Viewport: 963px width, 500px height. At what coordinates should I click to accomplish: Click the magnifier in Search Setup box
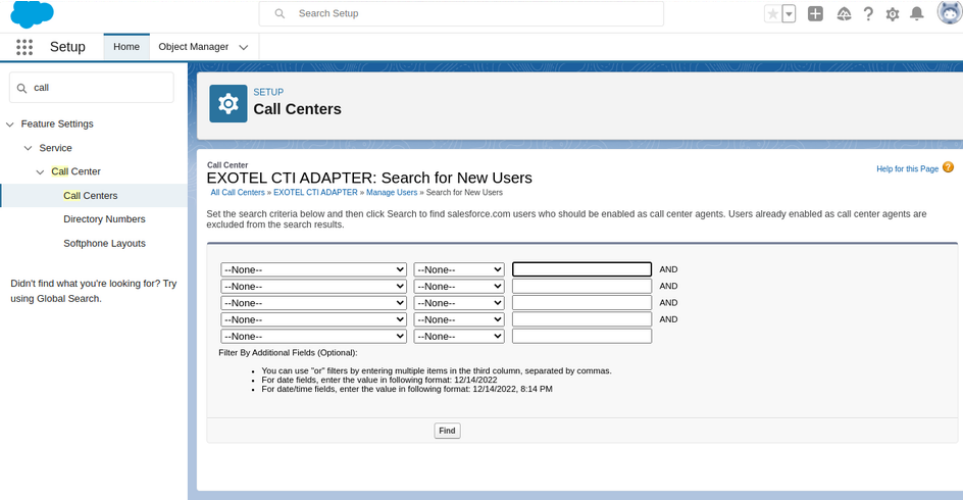[279, 14]
